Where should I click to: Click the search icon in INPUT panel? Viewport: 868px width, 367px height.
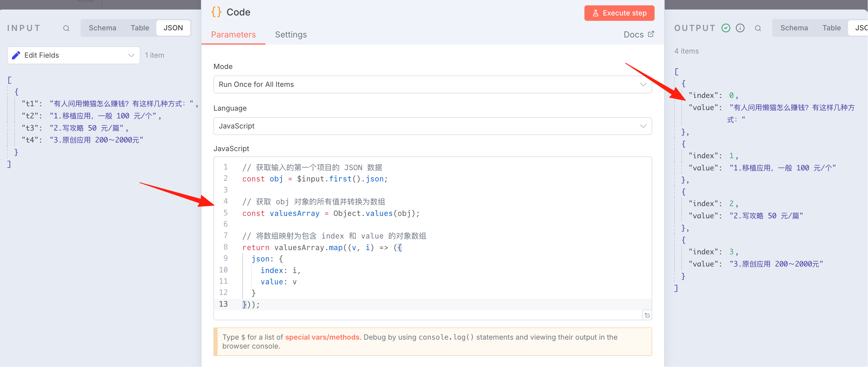pyautogui.click(x=66, y=28)
